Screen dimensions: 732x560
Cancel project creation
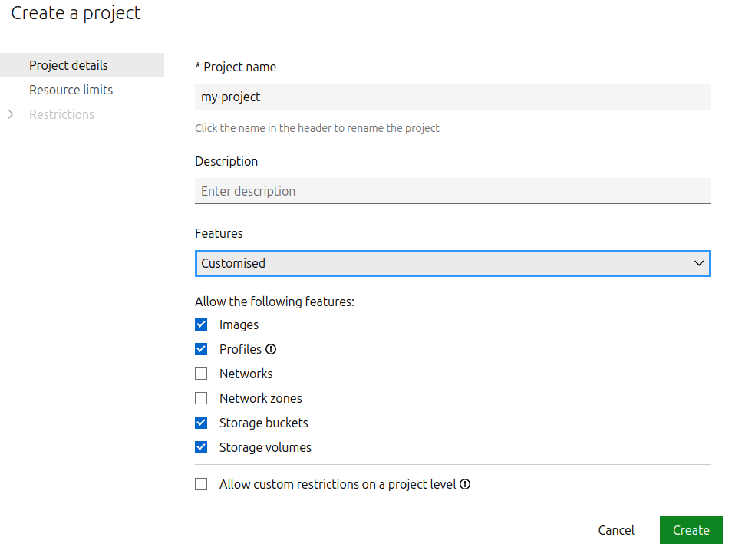click(x=616, y=530)
